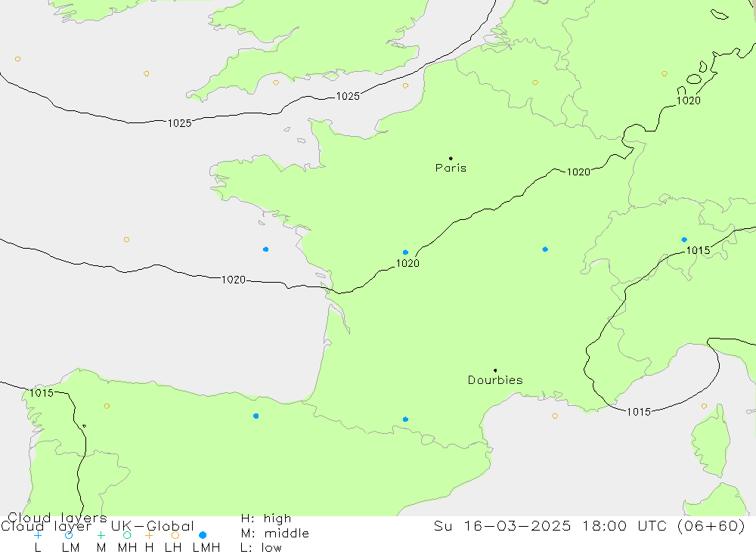
Task: Click the 'MH' legend caption text
Action: click(x=127, y=548)
